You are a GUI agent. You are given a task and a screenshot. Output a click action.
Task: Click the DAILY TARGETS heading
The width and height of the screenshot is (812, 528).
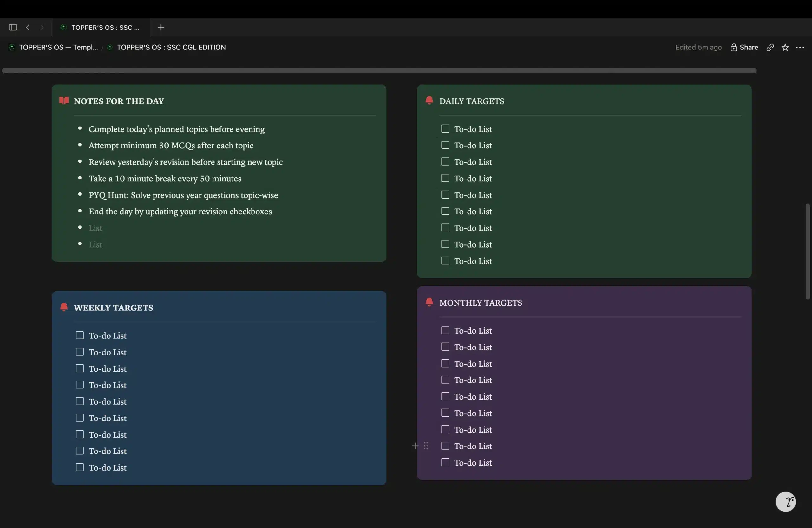pyautogui.click(x=472, y=101)
